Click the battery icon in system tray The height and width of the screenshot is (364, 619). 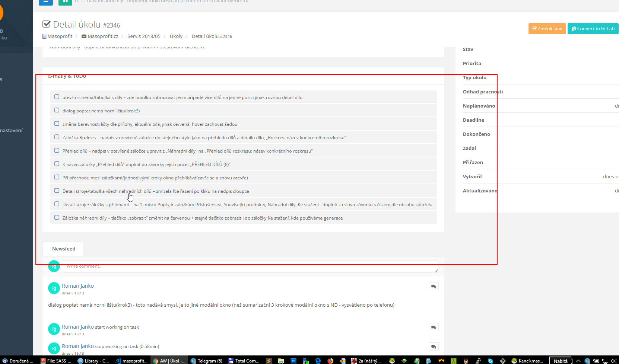click(x=596, y=361)
